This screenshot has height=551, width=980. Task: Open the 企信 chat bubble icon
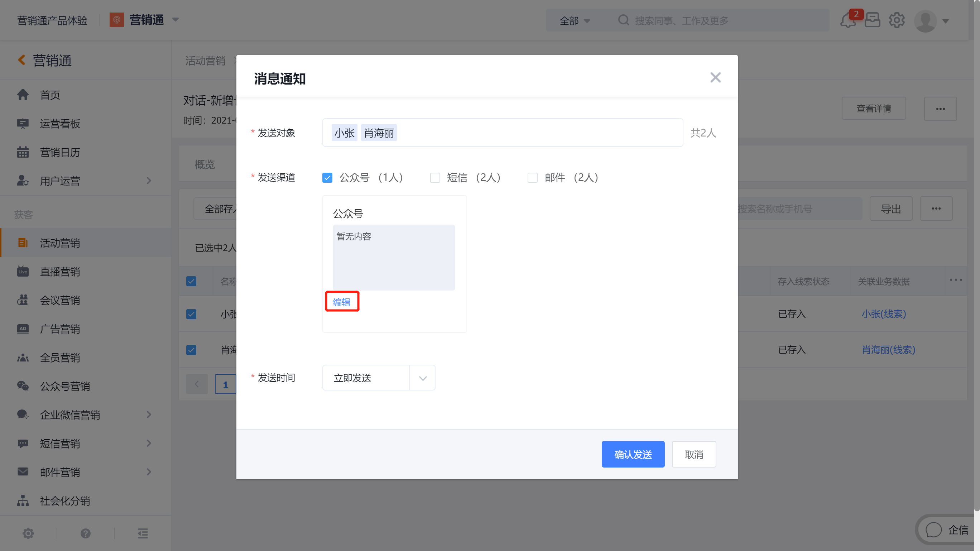click(x=933, y=530)
